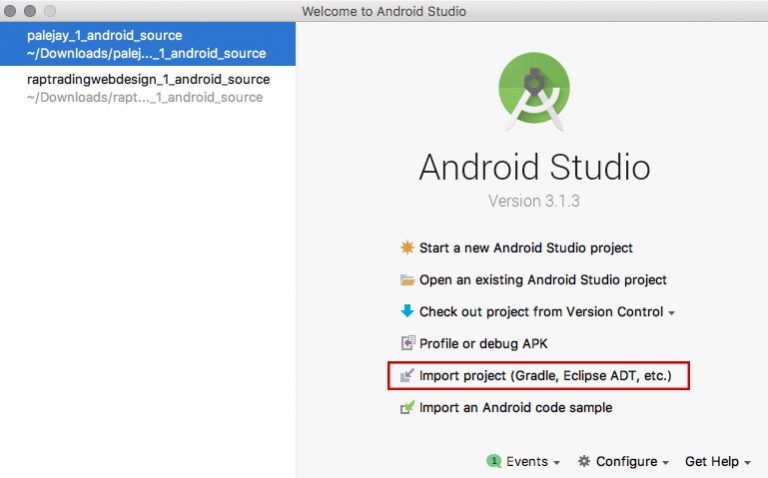This screenshot has width=768, height=478.
Task: Open recent project raptradingwebdesign_1_android_source
Action: coord(147,88)
